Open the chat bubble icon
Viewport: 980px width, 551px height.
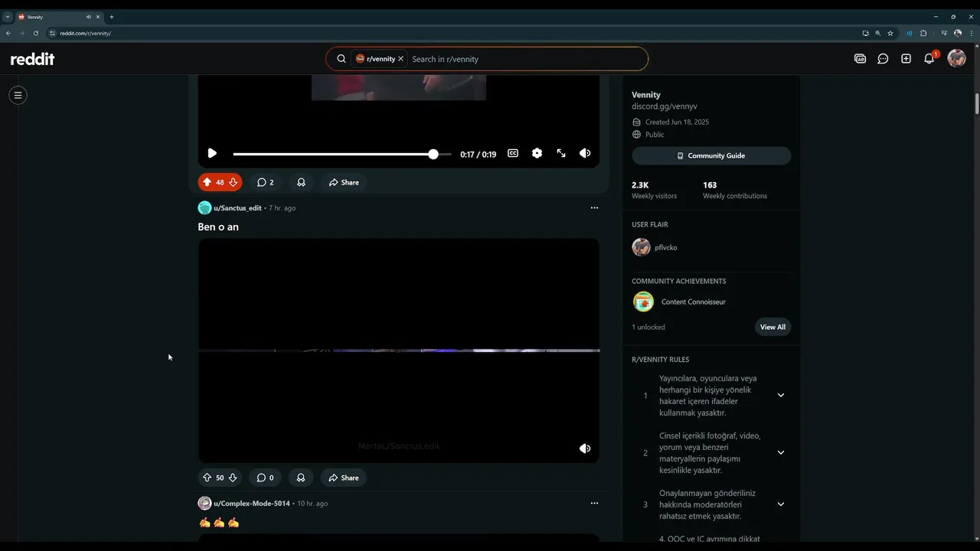pos(883,59)
